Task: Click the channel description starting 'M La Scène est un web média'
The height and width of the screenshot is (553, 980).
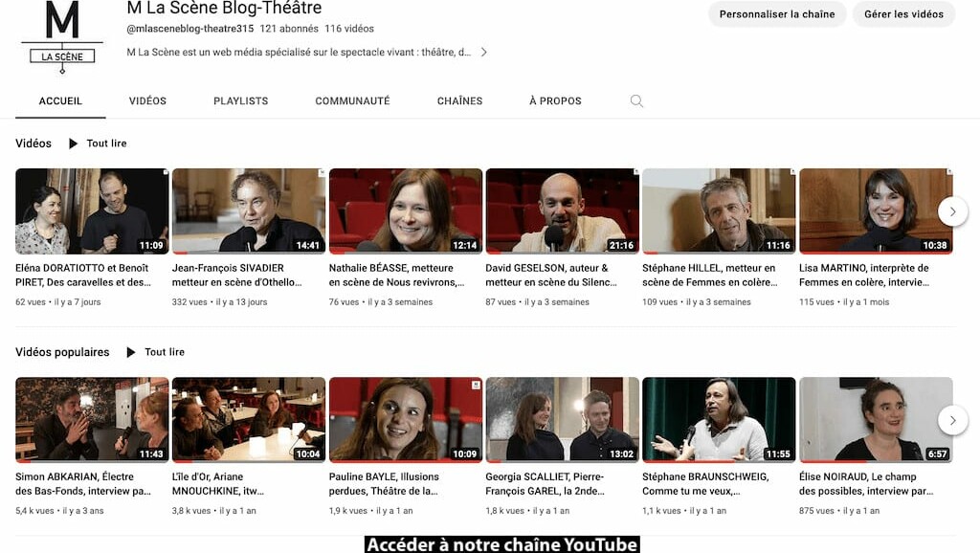Action: coord(299,53)
